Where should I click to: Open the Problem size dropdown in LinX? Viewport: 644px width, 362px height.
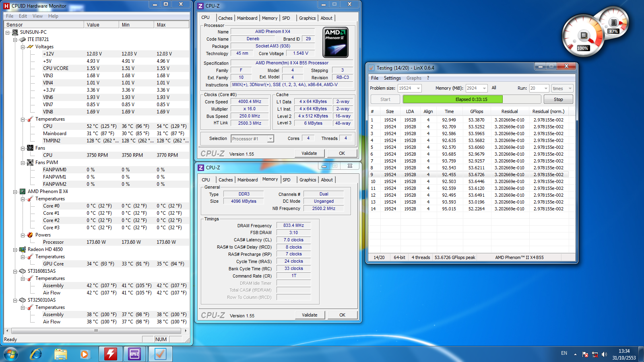click(418, 88)
